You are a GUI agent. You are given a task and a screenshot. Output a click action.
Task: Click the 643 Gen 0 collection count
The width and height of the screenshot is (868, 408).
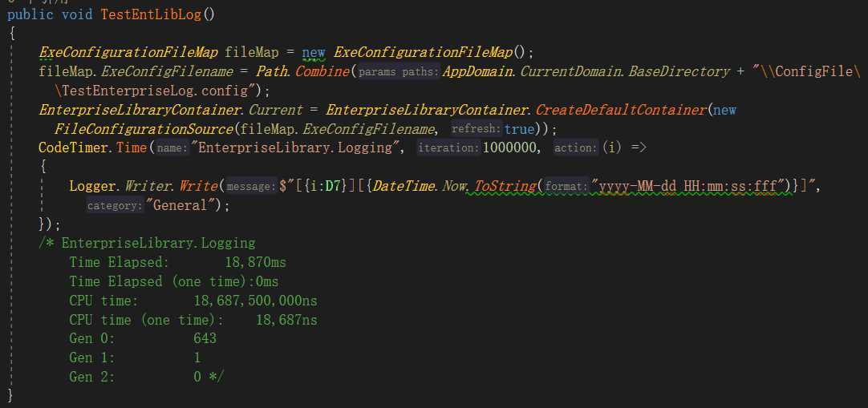click(205, 338)
